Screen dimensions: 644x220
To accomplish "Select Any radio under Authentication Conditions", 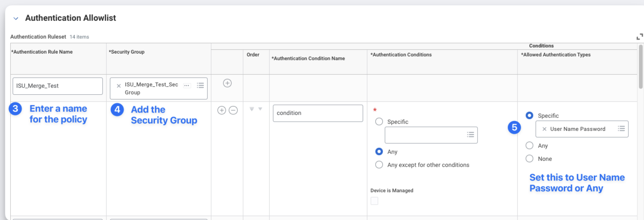I will coord(379,152).
